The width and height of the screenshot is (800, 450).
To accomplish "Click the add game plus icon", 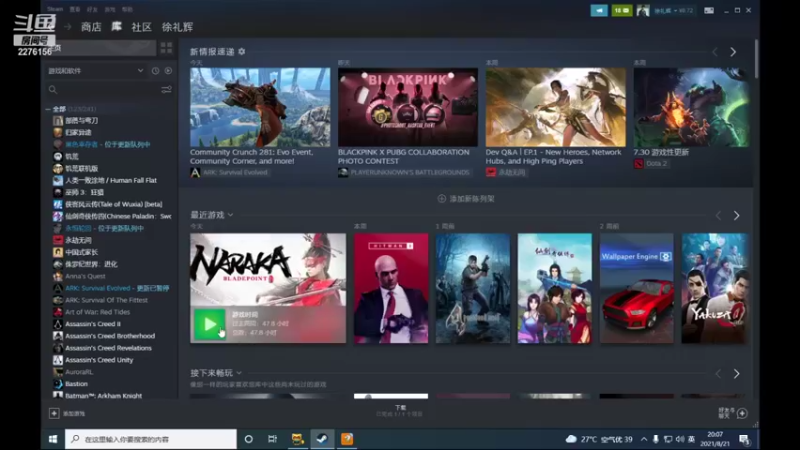I will [x=54, y=413].
